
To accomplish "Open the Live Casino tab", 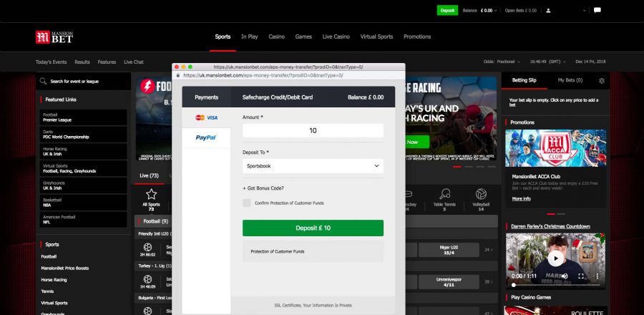I will coord(336,37).
